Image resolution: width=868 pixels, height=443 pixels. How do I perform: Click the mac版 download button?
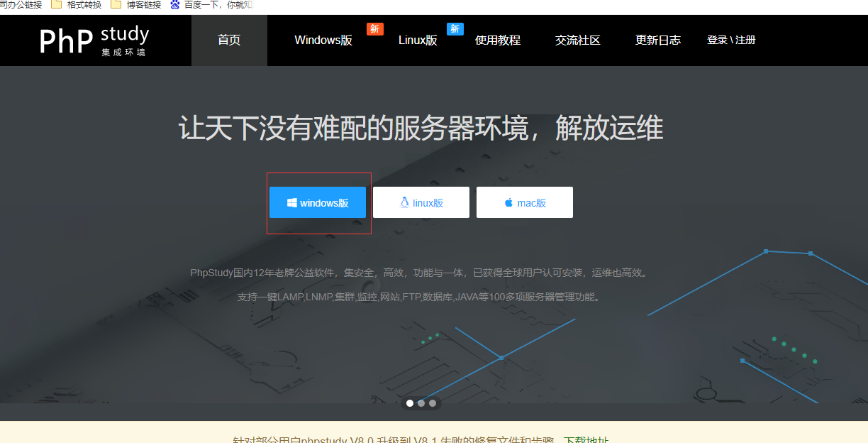(525, 202)
